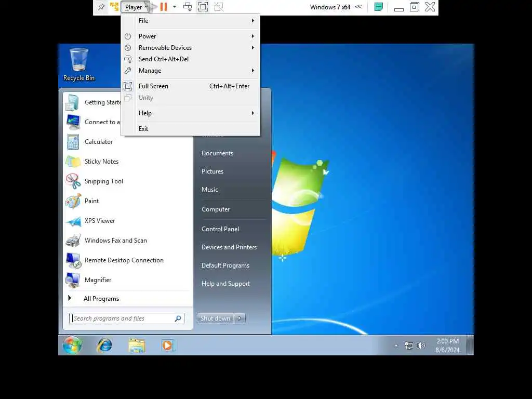Click the volume speaker tray icon
Viewport: 532px width, 399px height.
[421, 345]
